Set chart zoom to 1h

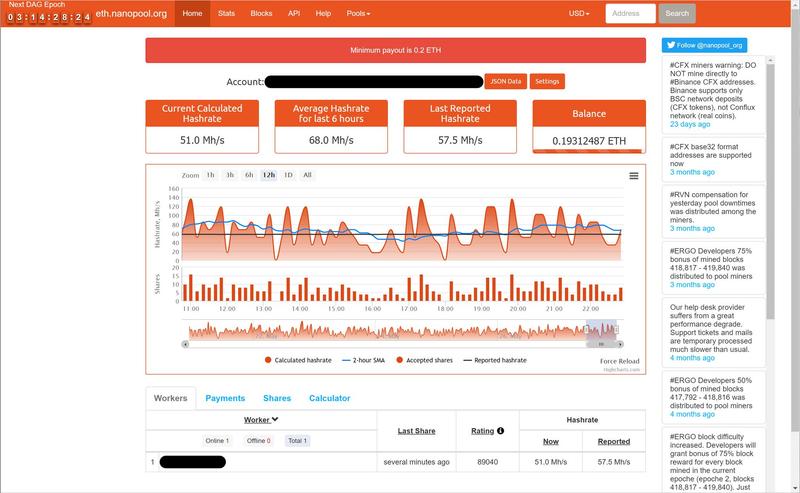tap(210, 175)
